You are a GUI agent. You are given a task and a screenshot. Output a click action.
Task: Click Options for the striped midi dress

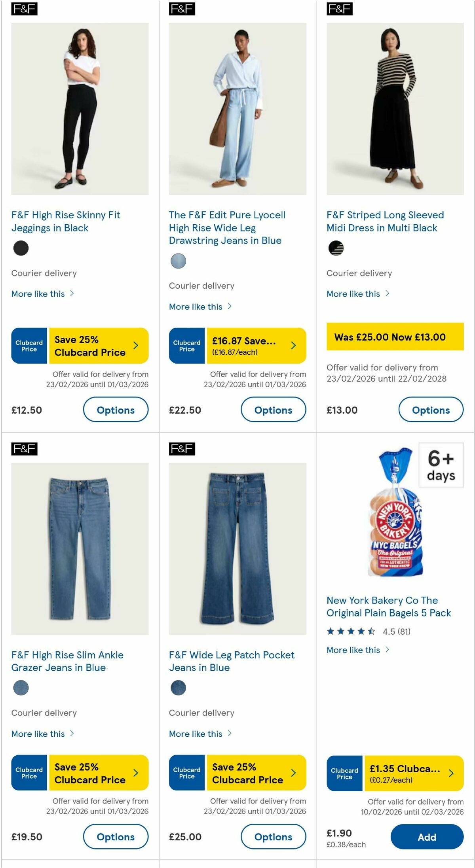click(431, 410)
